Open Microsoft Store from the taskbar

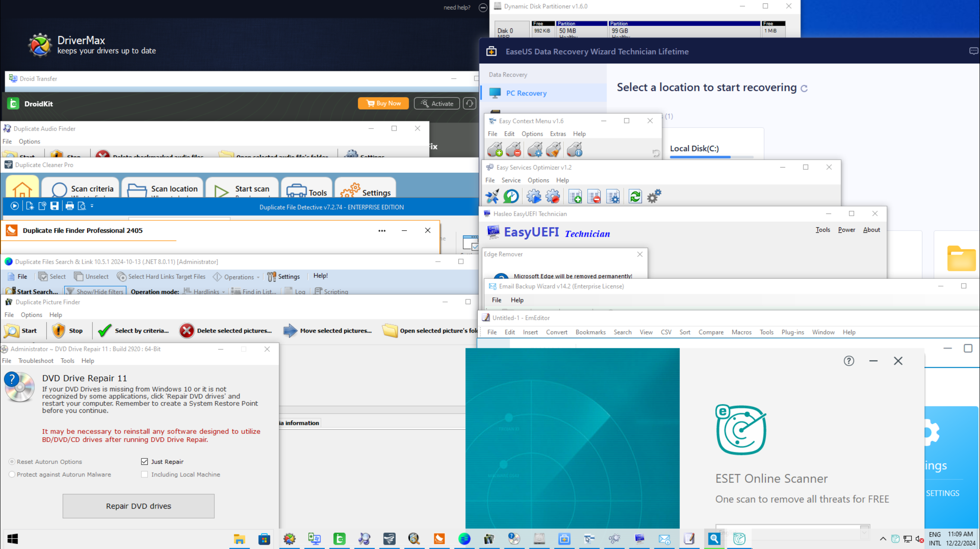pyautogui.click(x=264, y=539)
